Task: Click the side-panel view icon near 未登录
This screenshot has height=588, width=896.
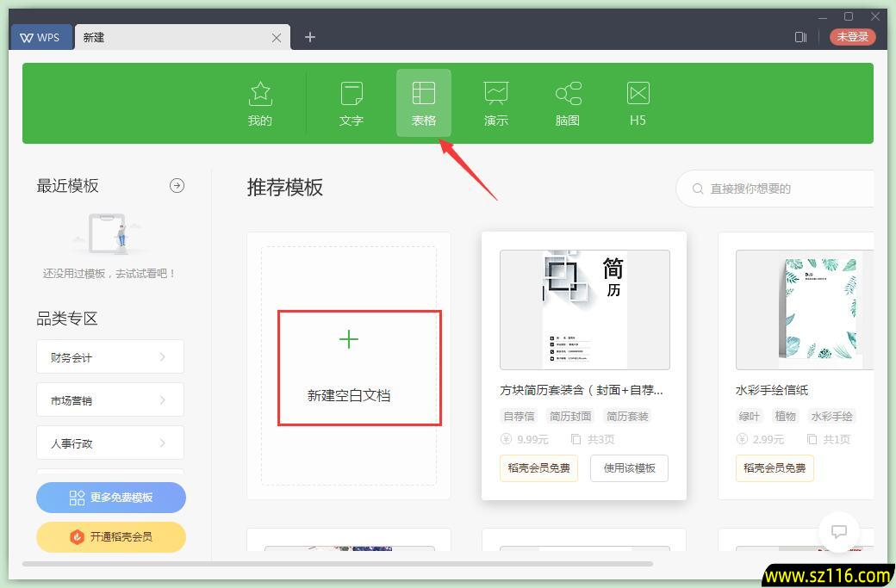Action: pyautogui.click(x=800, y=37)
